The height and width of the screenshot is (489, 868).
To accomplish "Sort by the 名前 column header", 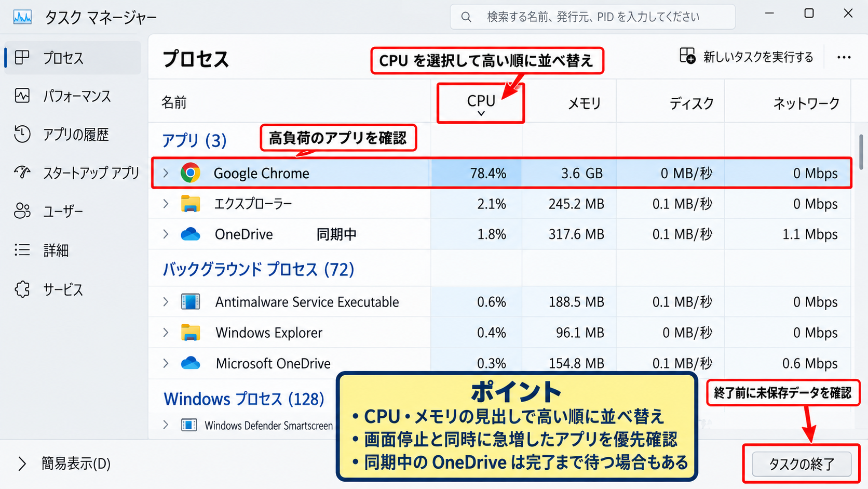I will 174,102.
